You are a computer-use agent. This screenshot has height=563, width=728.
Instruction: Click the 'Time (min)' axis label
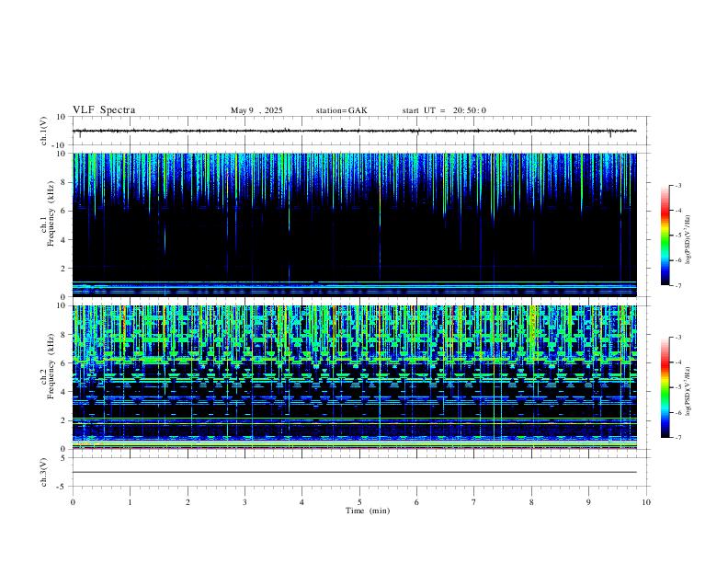368,511
